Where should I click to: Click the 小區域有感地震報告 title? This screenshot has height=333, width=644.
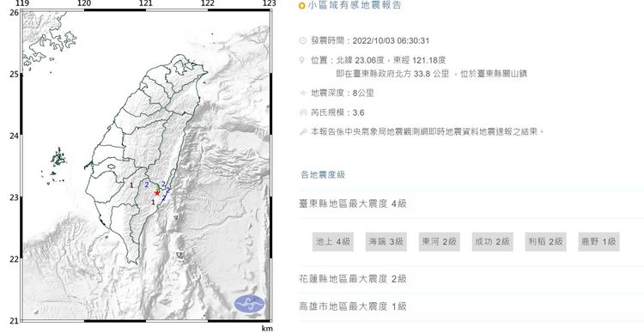click(355, 6)
